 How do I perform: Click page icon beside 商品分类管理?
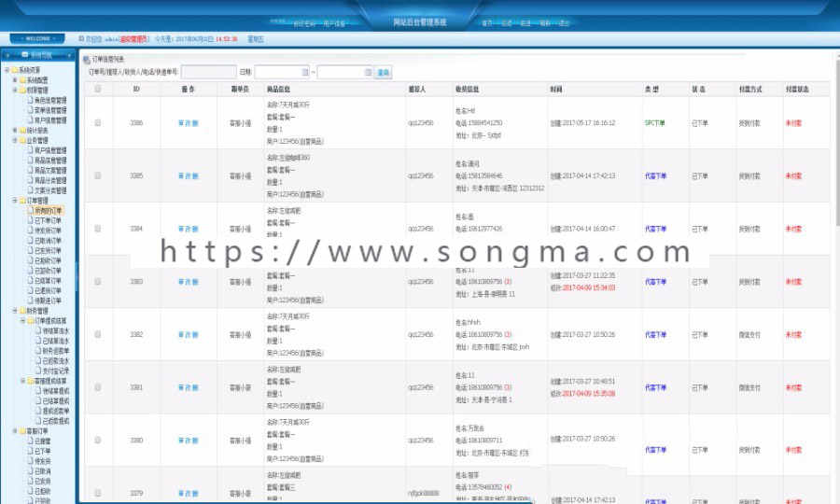(x=31, y=180)
